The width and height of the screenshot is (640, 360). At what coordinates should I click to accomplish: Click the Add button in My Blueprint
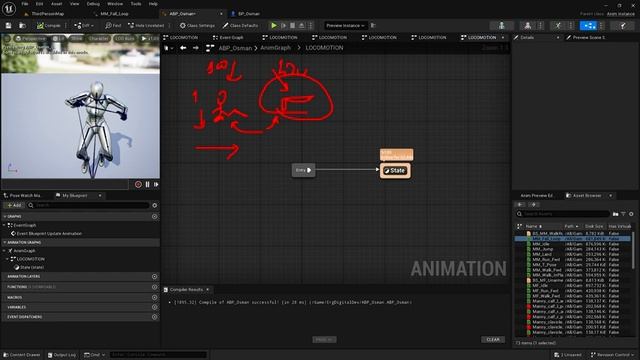click(x=14, y=205)
